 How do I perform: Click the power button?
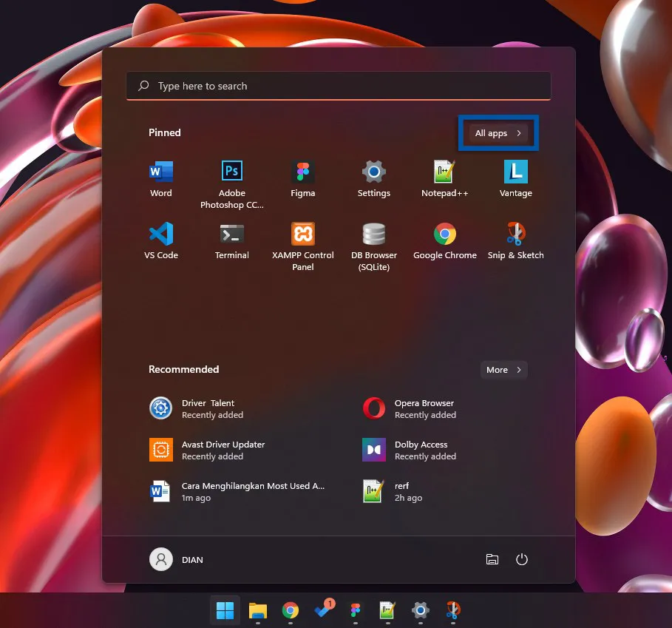(522, 559)
